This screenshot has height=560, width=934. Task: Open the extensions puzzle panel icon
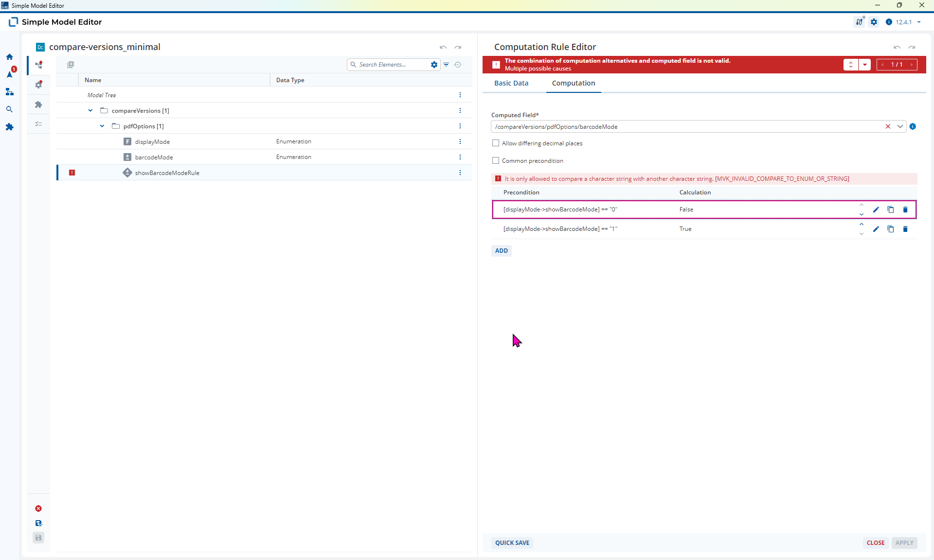point(38,105)
